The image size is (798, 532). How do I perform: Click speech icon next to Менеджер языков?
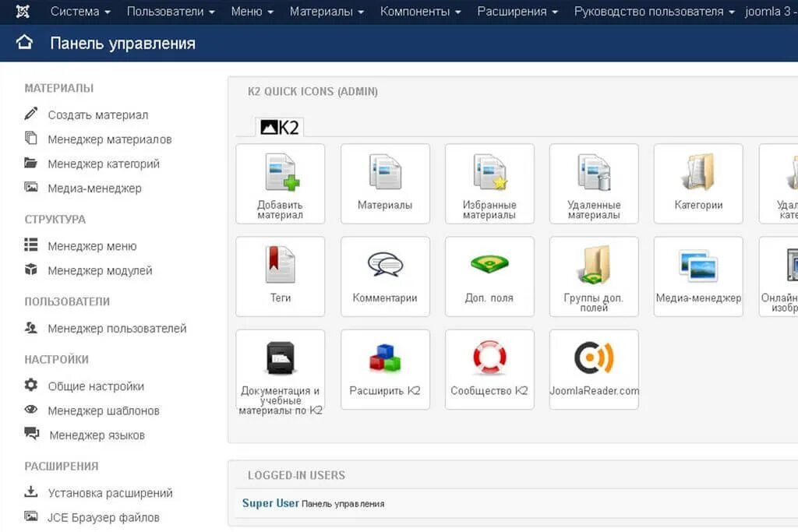coord(31,433)
